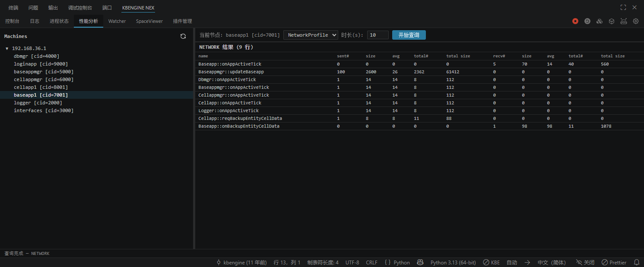Click the Copilot status bar icon
This screenshot has width=644, height=267.
[420, 262]
